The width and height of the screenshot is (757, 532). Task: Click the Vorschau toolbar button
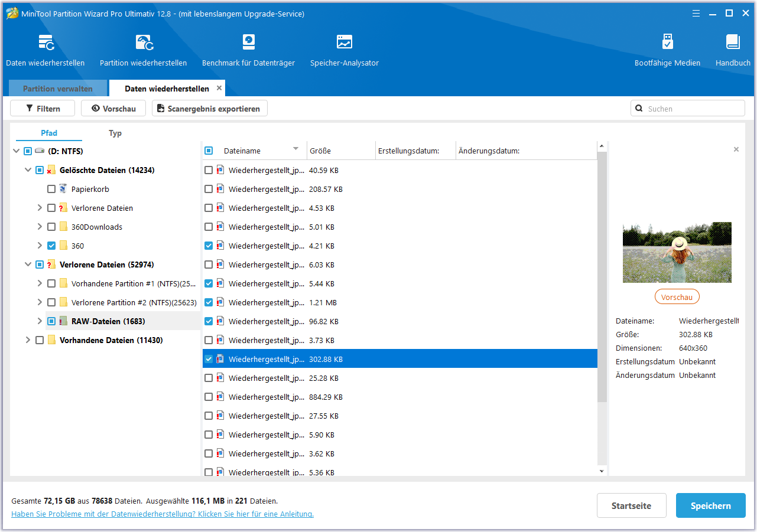pyautogui.click(x=113, y=109)
